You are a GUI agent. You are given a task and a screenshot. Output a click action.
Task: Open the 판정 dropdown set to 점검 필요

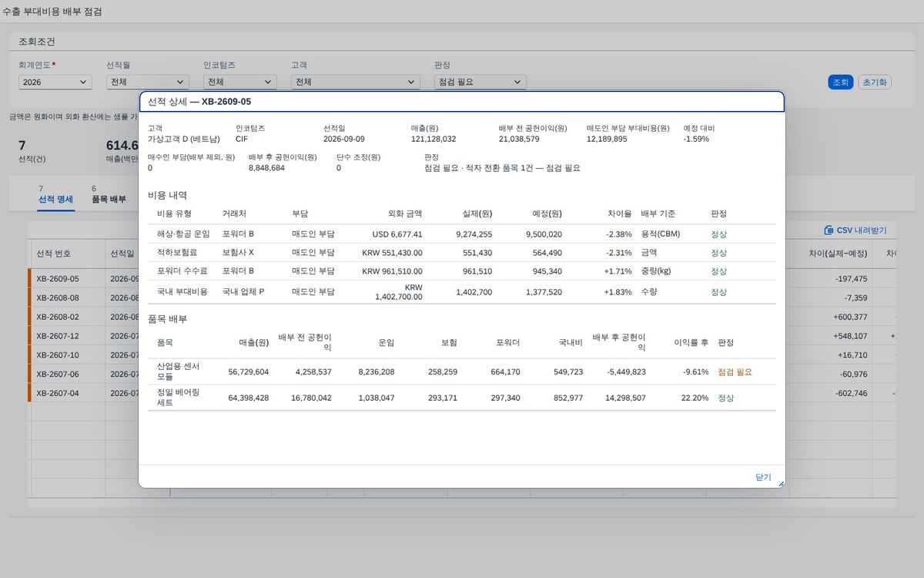point(480,82)
